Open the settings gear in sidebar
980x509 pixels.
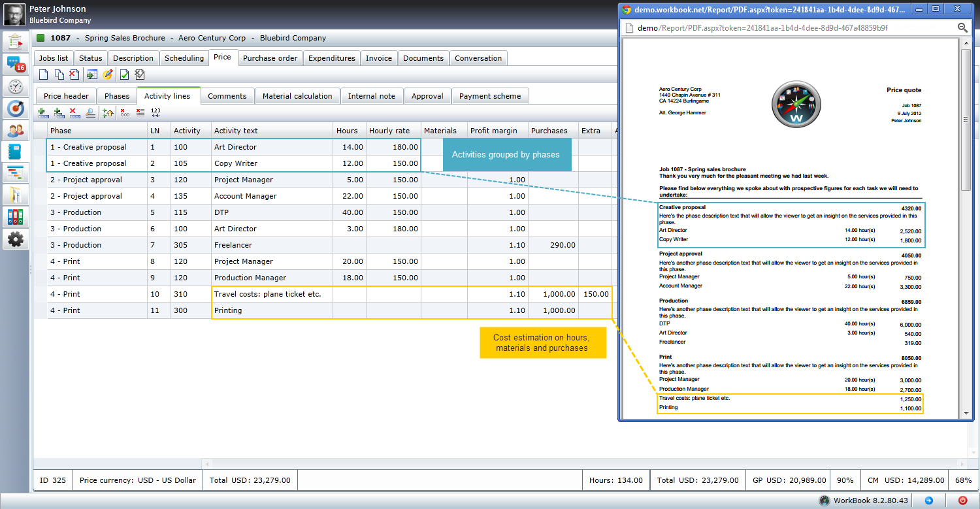point(15,239)
